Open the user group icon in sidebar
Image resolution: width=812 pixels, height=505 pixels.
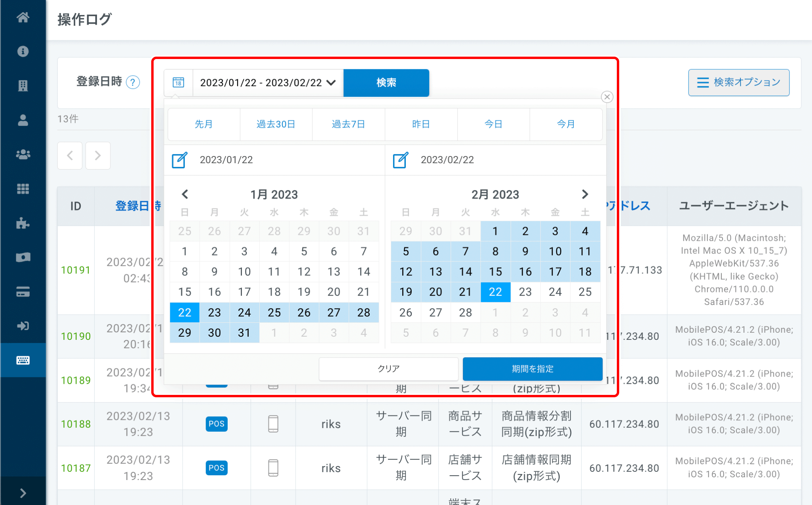(23, 154)
